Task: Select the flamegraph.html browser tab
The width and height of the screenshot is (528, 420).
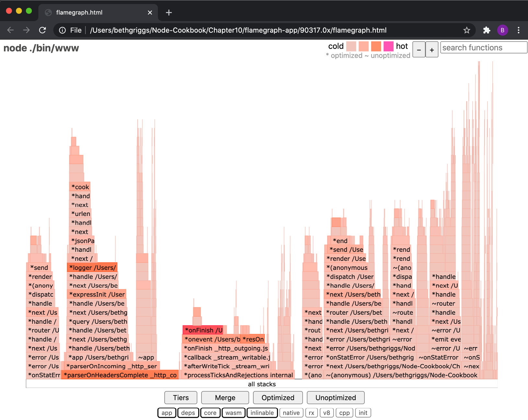Action: pyautogui.click(x=91, y=12)
